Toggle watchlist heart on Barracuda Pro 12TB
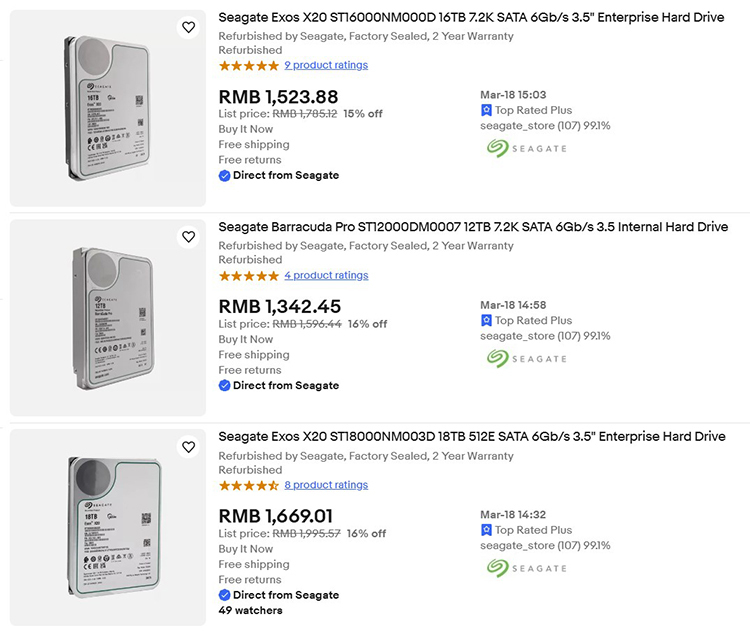The image size is (750, 635). [188, 237]
